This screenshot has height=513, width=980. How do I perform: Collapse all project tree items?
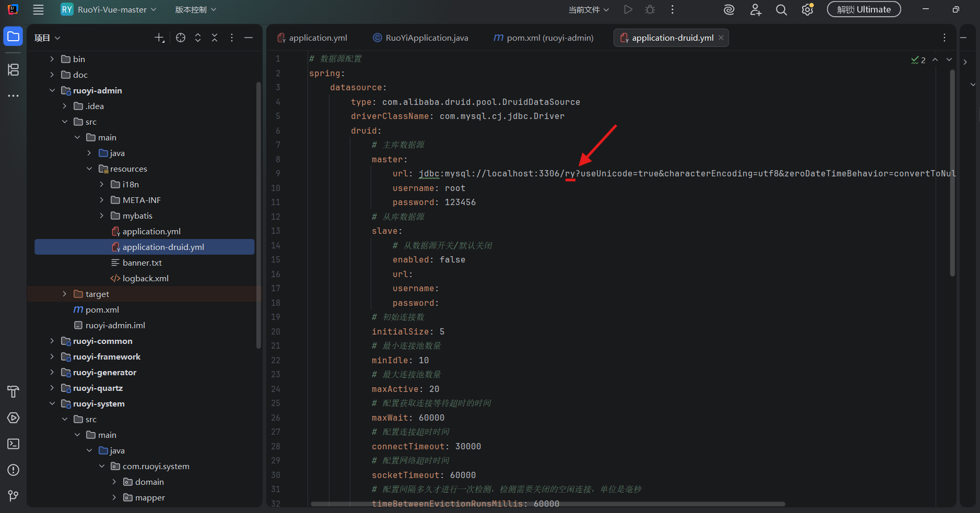point(215,38)
